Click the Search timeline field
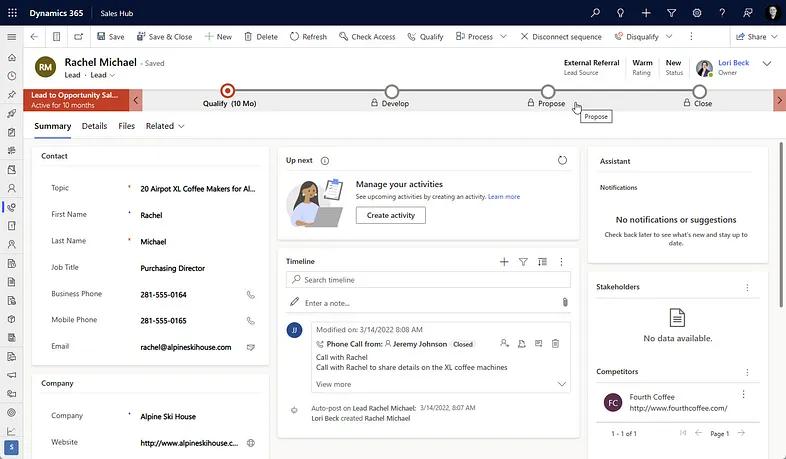 click(428, 280)
